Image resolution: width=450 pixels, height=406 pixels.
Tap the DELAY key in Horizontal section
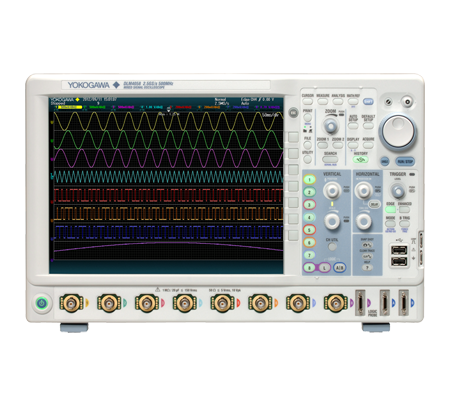(374, 204)
